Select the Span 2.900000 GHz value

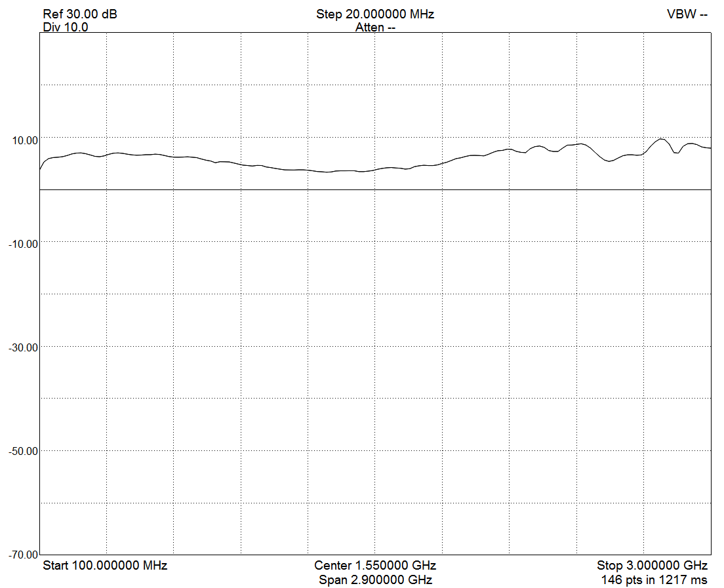point(375,579)
